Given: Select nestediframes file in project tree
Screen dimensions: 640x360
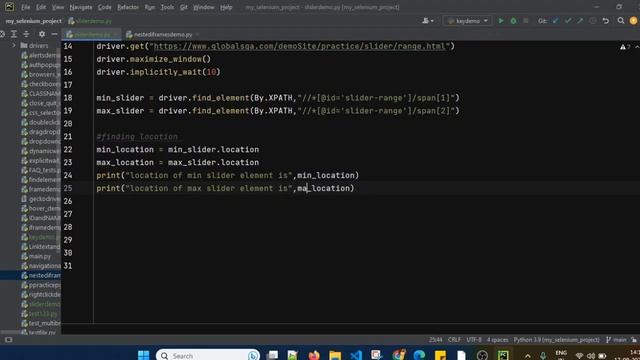Looking at the screenshot, I should (41, 276).
